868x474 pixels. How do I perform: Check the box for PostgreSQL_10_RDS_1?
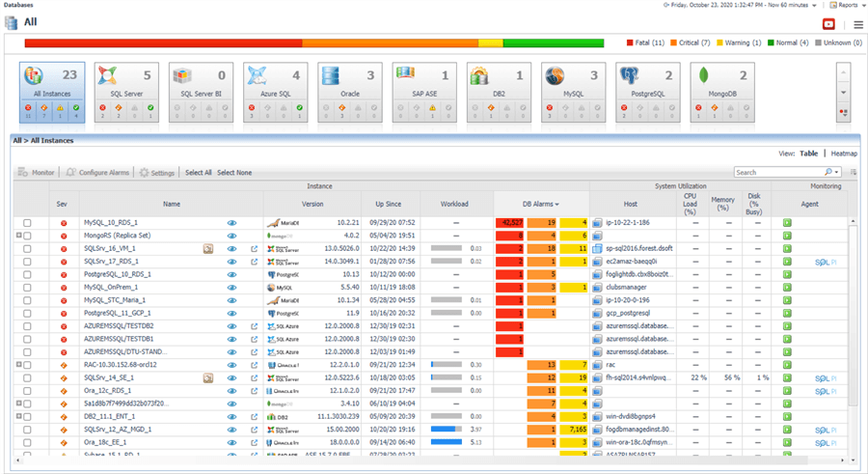point(27,275)
